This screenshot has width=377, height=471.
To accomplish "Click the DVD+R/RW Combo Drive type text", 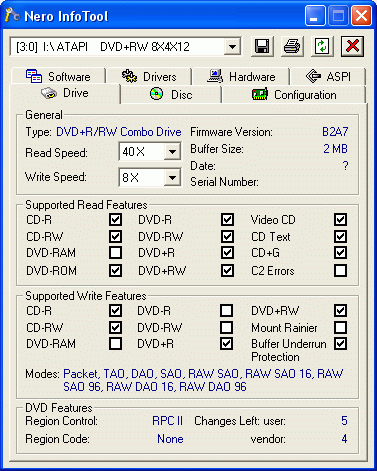I will click(x=119, y=132).
